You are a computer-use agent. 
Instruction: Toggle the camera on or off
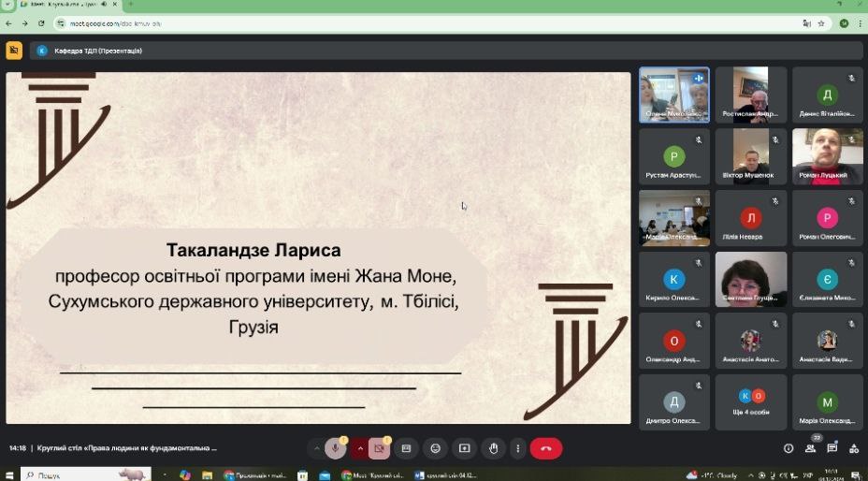(379, 448)
